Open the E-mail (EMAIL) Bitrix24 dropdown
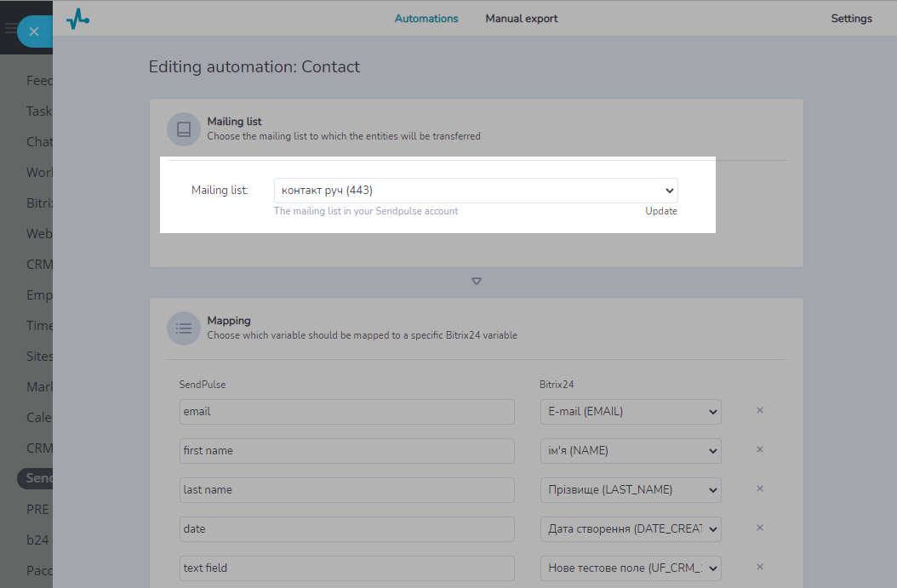The image size is (897, 588). (x=631, y=412)
